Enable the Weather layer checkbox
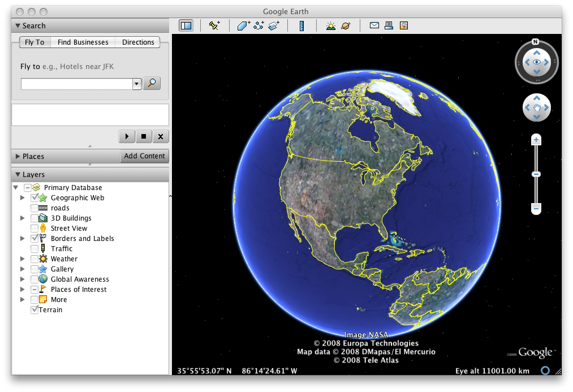Image resolution: width=573 pixels, height=392 pixels. 35,259
